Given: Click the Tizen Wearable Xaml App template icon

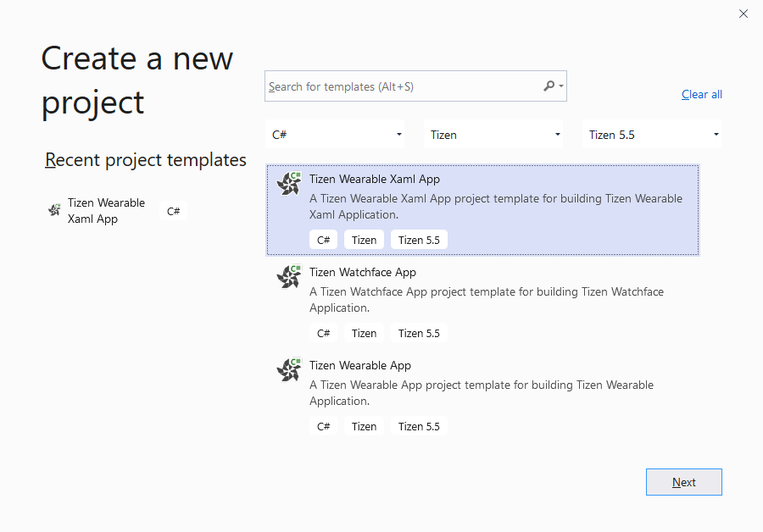Looking at the screenshot, I should click(x=289, y=183).
